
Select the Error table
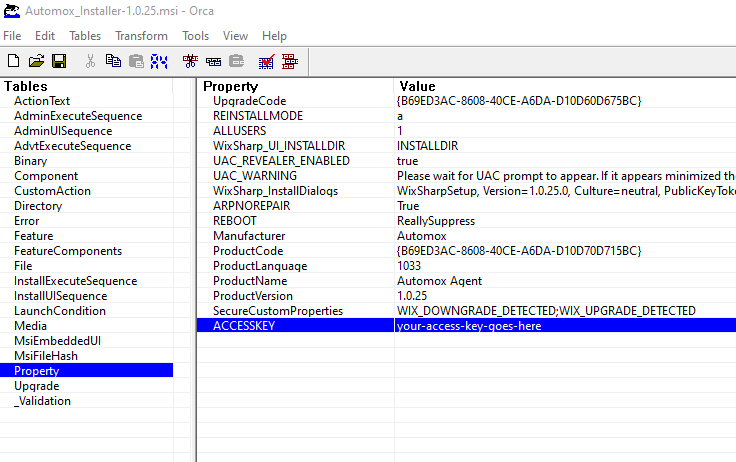(26, 221)
